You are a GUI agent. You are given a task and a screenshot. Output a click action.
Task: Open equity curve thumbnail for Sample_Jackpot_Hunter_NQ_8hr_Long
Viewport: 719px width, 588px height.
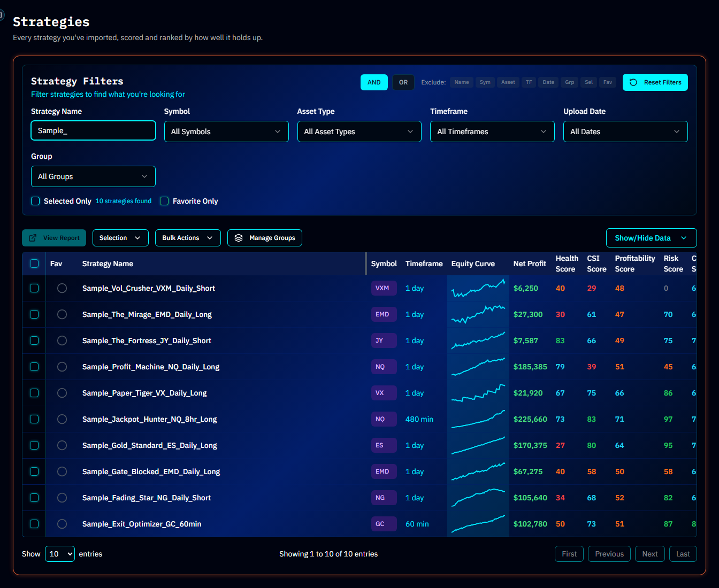click(x=478, y=419)
